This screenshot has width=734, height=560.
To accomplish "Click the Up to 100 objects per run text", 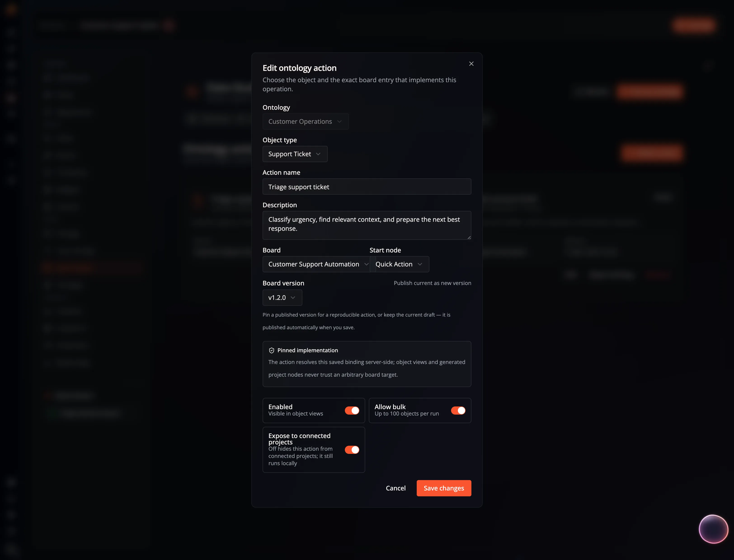I will coord(407,414).
